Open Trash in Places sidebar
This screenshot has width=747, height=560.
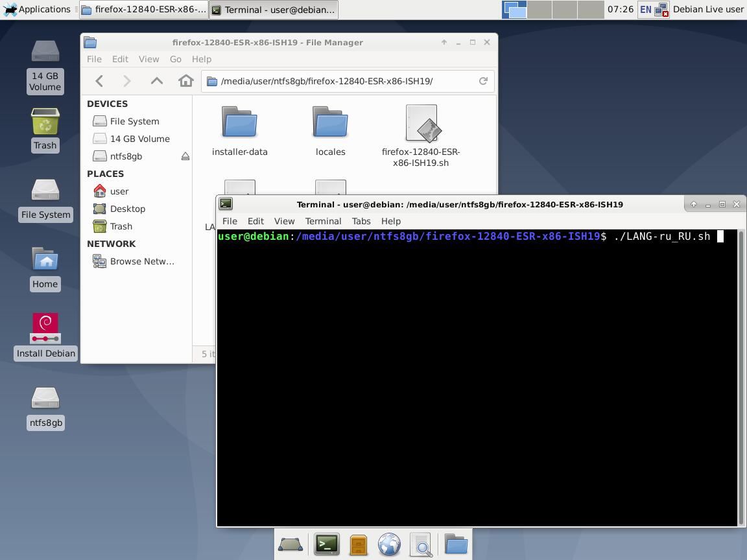[x=136, y=226]
